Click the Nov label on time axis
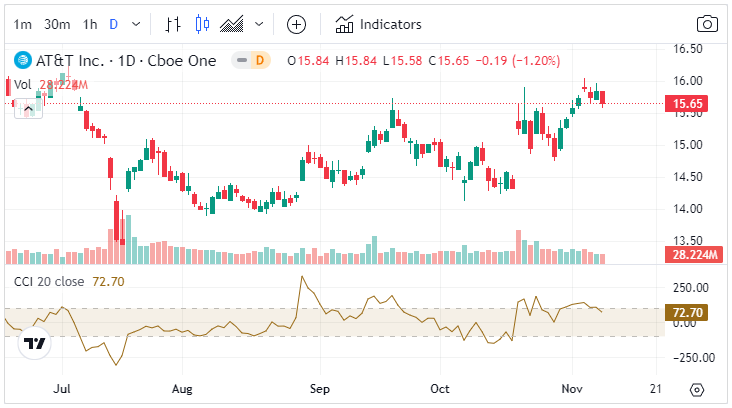This screenshot has height=408, width=732. point(572,389)
